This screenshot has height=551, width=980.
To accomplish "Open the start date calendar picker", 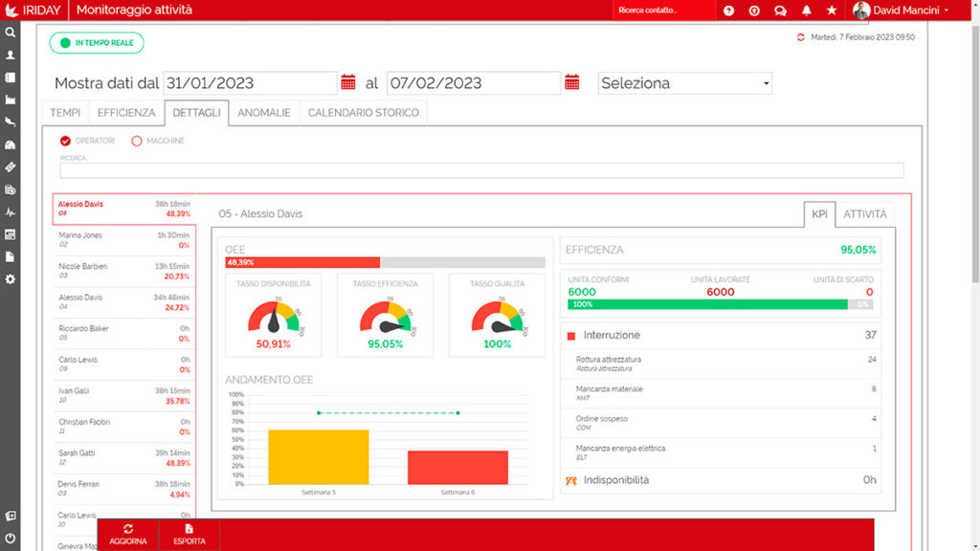I will [x=348, y=83].
